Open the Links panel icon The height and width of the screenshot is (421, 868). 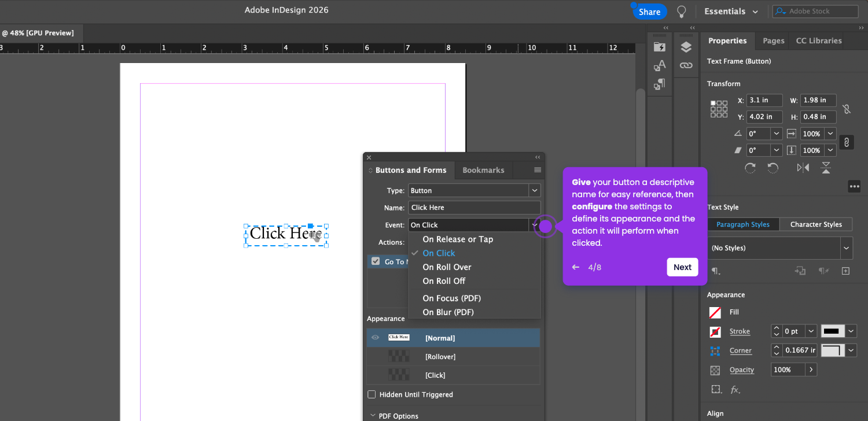coord(686,65)
